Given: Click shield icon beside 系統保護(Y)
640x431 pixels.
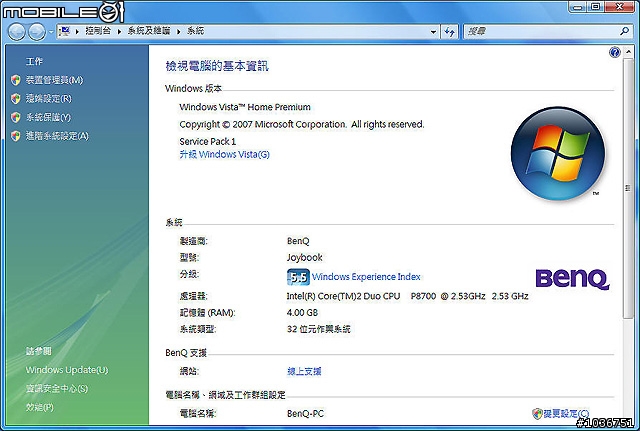Looking at the screenshot, I should tap(16, 118).
